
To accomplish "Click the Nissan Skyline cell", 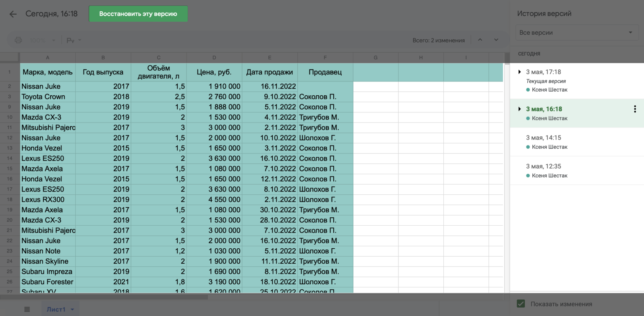I will 48,261.
